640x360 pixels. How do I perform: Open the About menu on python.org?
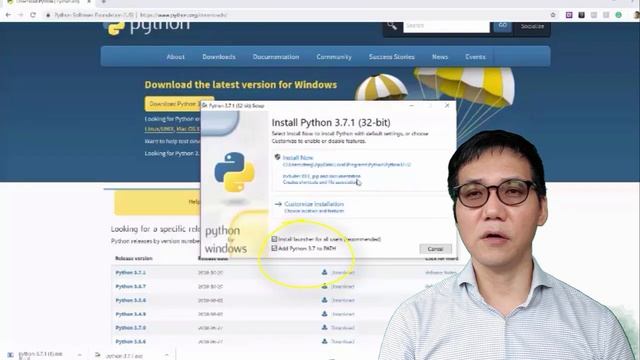176,57
